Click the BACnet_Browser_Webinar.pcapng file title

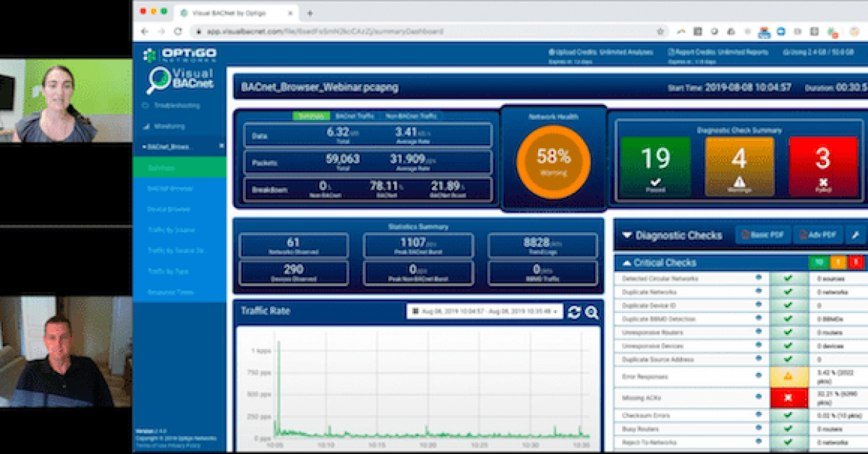pyautogui.click(x=320, y=87)
